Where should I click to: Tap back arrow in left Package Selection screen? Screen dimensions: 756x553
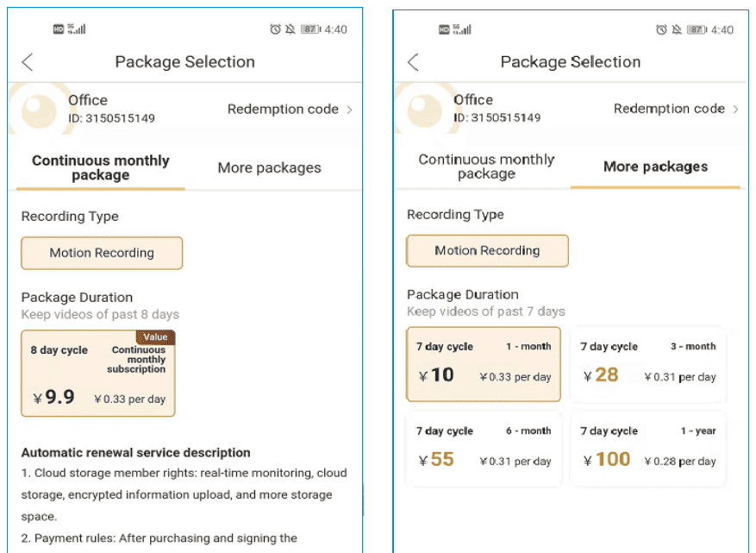point(28,62)
